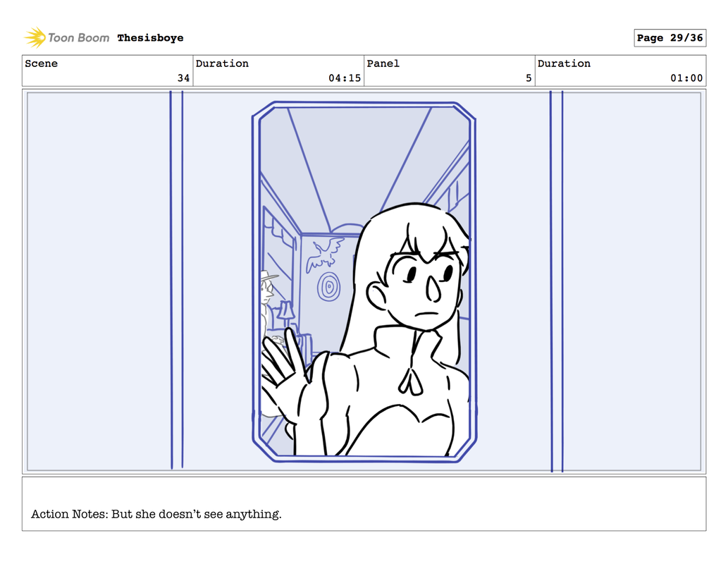Click the Thesisboye project title

(150, 37)
